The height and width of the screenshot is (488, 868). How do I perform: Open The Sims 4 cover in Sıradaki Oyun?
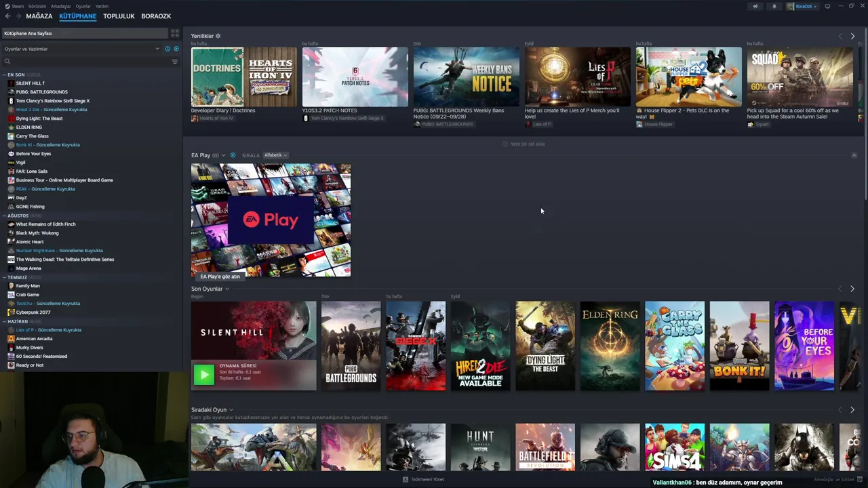[x=675, y=447]
